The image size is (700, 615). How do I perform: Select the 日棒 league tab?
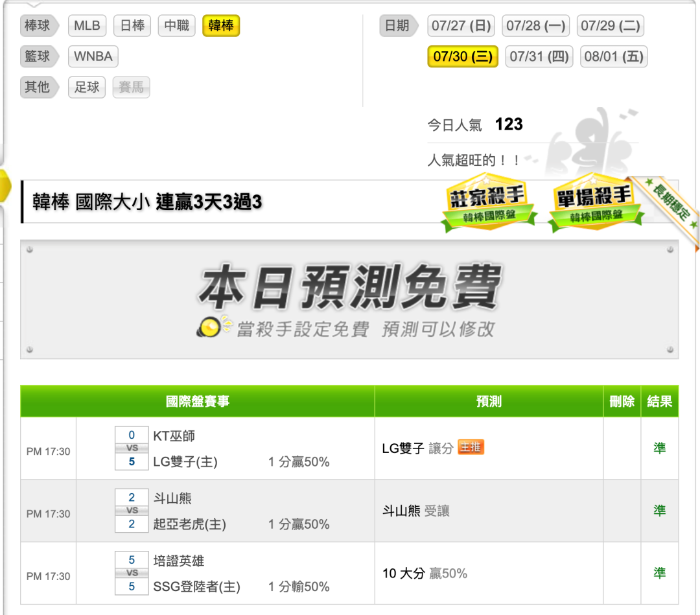pyautogui.click(x=132, y=25)
